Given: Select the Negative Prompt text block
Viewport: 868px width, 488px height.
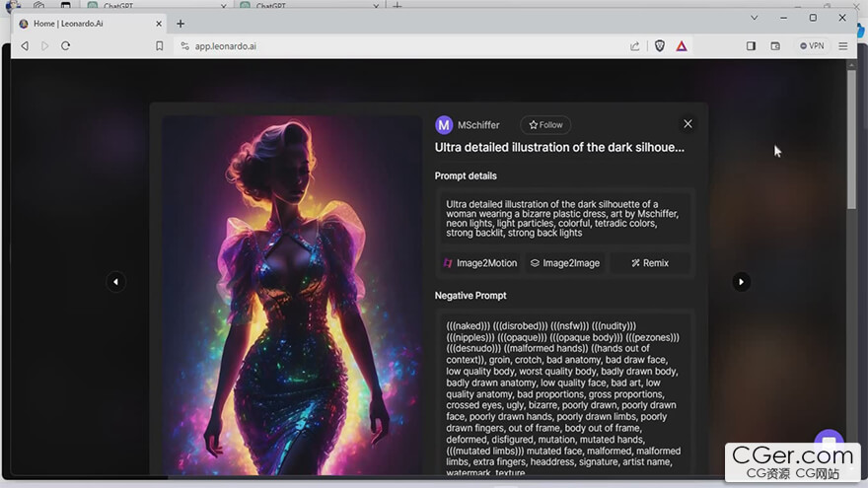Looking at the screenshot, I should point(563,399).
